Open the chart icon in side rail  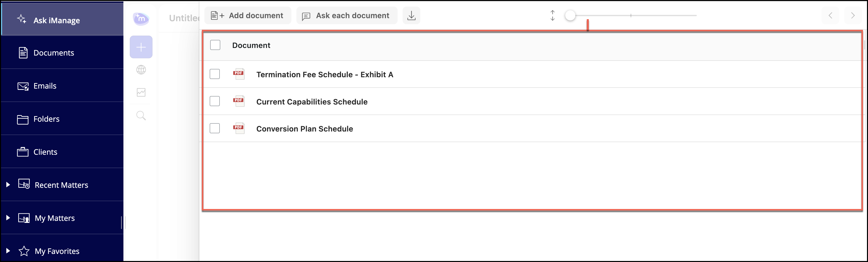click(x=141, y=92)
